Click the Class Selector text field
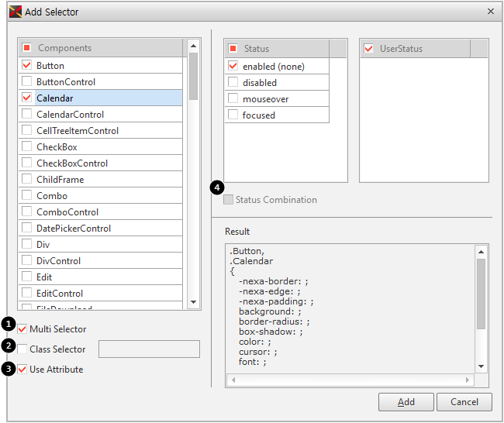This screenshot has height=423, width=504. click(x=149, y=349)
